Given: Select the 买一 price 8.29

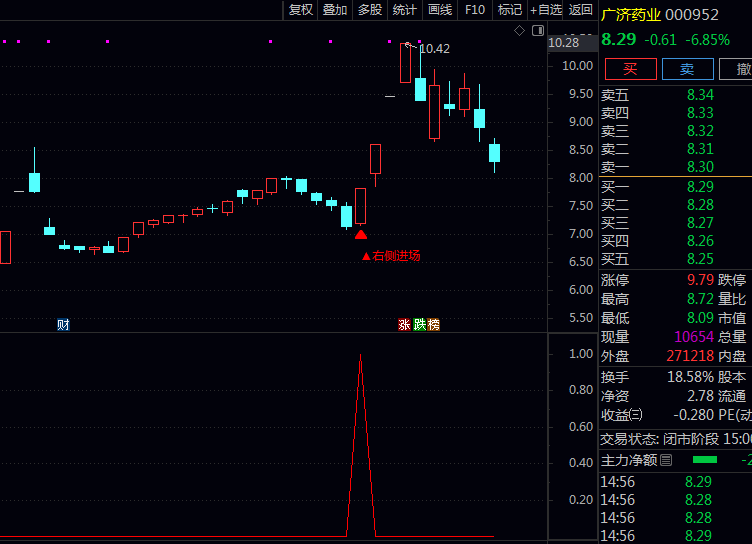Looking at the screenshot, I should 700,187.
